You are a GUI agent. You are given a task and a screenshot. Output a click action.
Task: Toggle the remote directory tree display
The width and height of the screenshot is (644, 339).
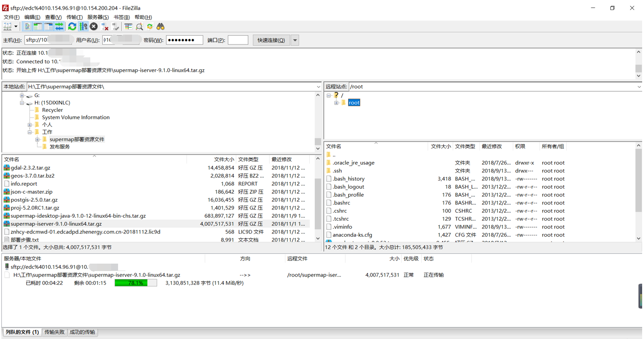pyautogui.click(x=49, y=26)
